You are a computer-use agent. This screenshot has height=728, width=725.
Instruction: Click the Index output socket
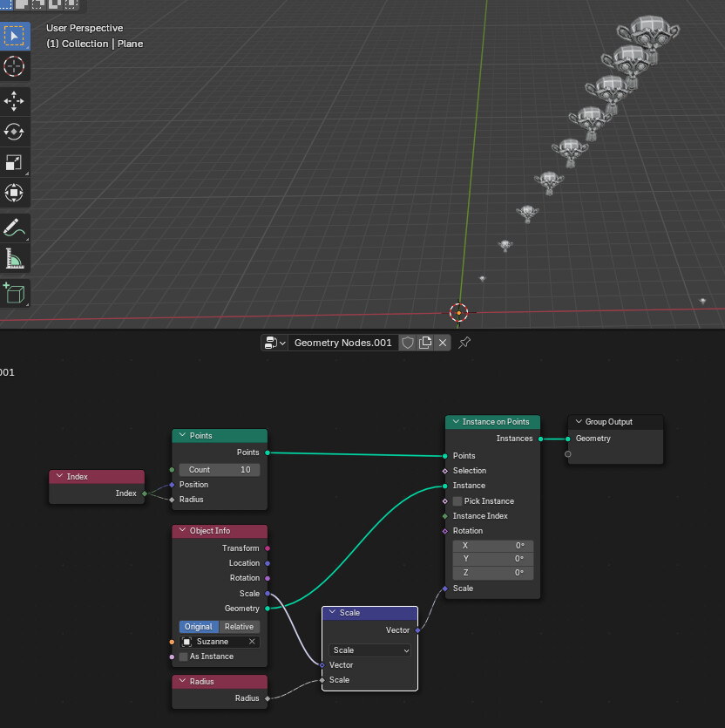[x=145, y=493]
